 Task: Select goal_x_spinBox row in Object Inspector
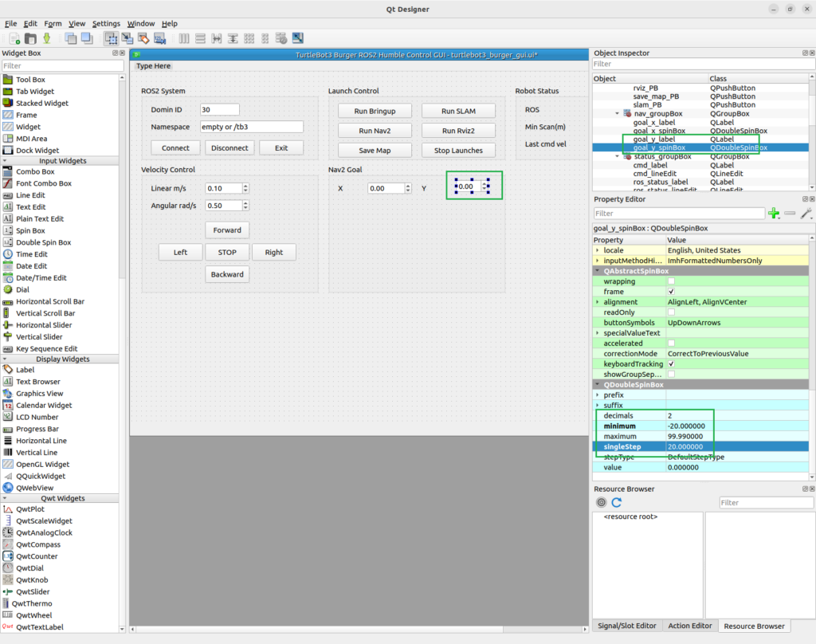[700, 131]
